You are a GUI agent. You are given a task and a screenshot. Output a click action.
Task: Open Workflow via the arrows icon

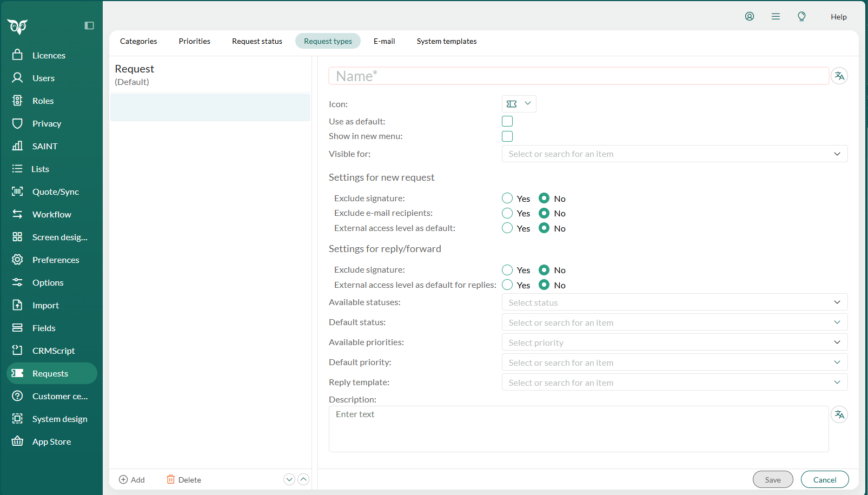[17, 214]
